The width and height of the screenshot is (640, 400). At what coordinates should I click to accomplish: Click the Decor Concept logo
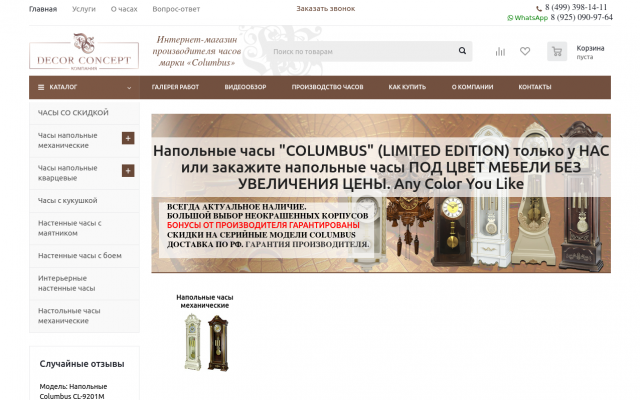[x=84, y=51]
